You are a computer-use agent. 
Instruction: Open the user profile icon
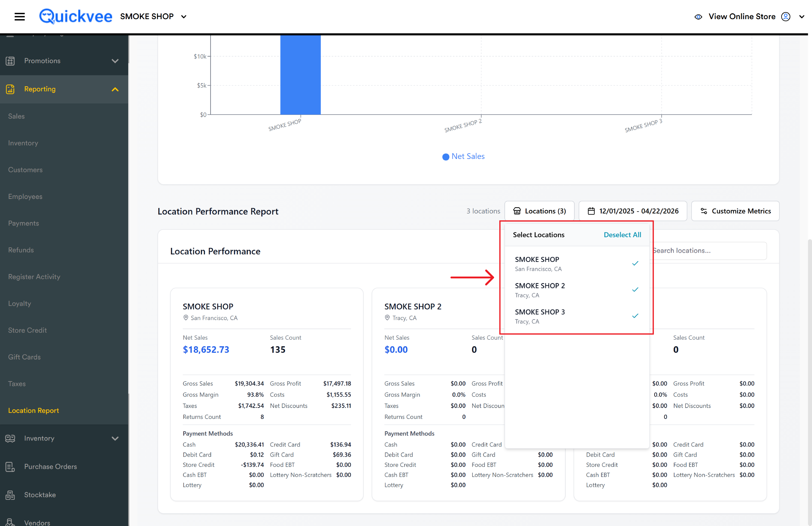785,17
